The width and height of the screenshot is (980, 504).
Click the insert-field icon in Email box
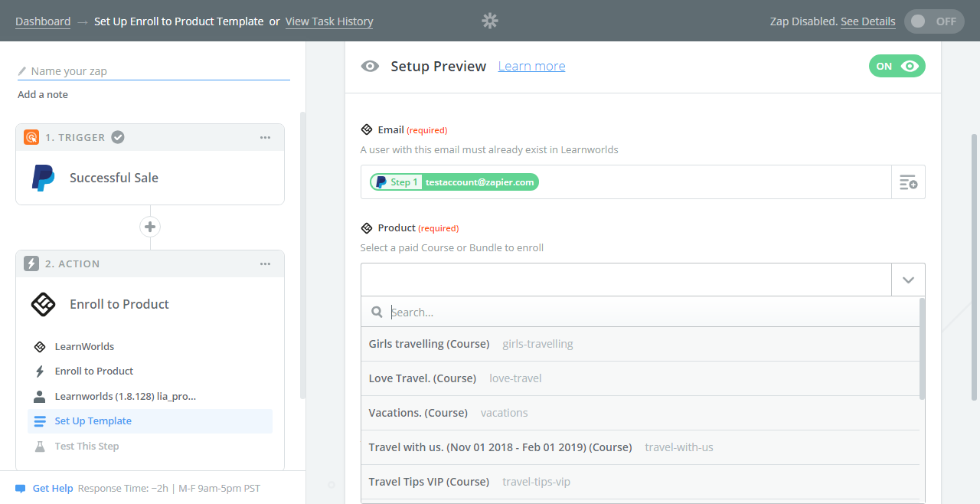[908, 182]
